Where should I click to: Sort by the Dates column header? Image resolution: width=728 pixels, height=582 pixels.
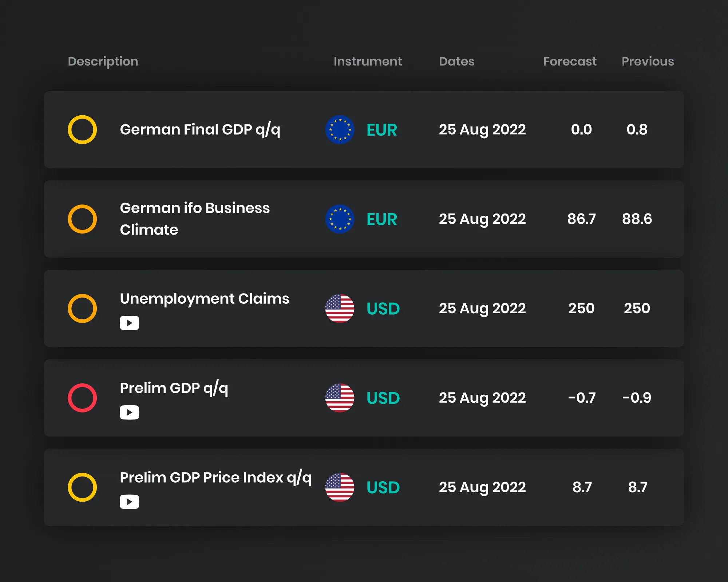457,61
